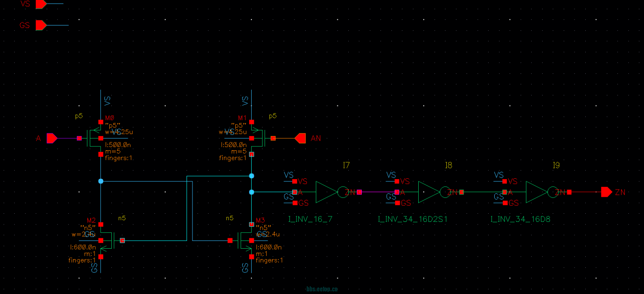Click M0's m=5 multiplier text
The height and width of the screenshot is (294, 644).
pyautogui.click(x=112, y=152)
